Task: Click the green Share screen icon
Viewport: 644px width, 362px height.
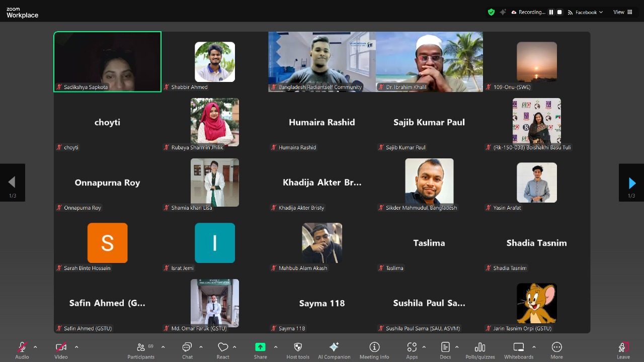Action: point(260,347)
